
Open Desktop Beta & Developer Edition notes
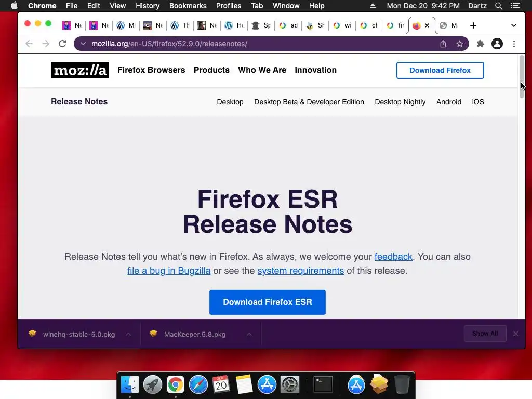pyautogui.click(x=309, y=102)
